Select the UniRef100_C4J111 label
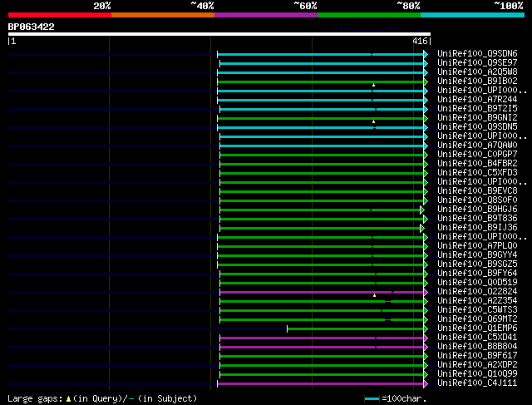The height and width of the screenshot is (405, 532). tap(477, 383)
